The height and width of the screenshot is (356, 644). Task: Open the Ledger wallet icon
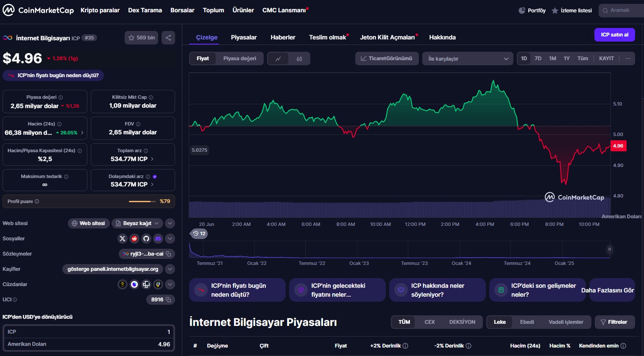146,284
